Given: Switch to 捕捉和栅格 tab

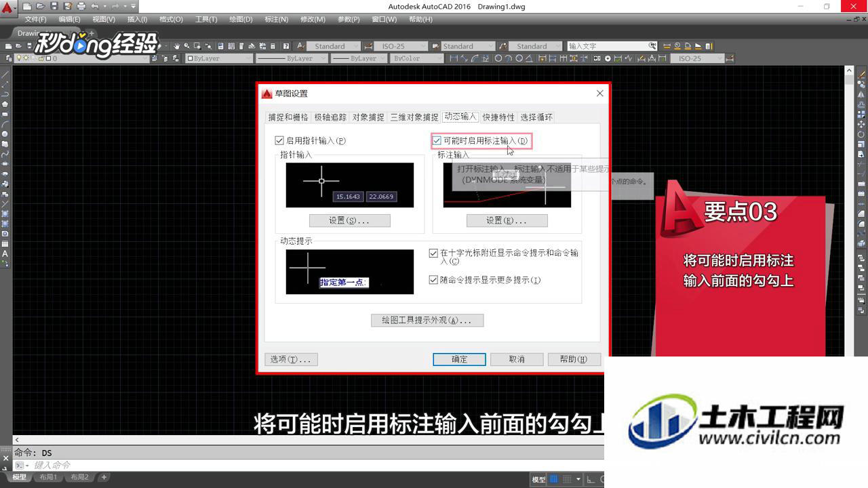Looking at the screenshot, I should coord(288,117).
